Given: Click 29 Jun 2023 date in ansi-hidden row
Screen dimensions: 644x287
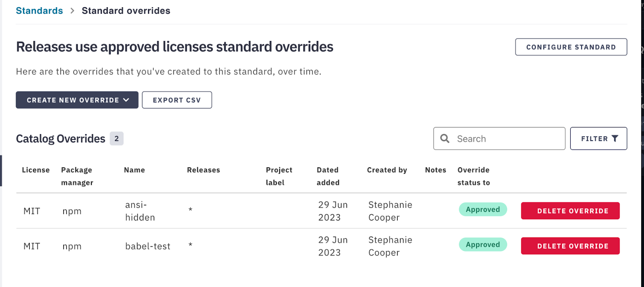Looking at the screenshot, I should (333, 211).
